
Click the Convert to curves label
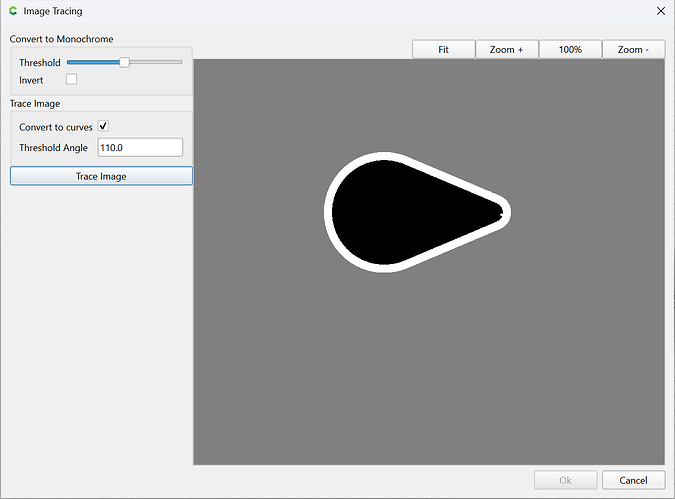pos(56,127)
